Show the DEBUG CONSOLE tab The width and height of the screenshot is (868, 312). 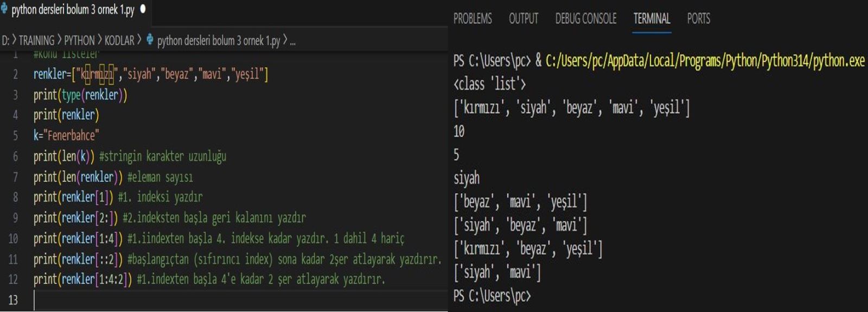(x=585, y=19)
